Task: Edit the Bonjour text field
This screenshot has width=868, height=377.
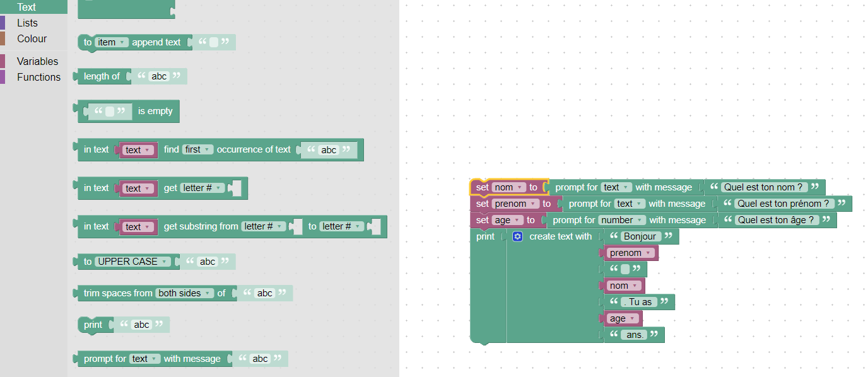Action: pyautogui.click(x=641, y=236)
